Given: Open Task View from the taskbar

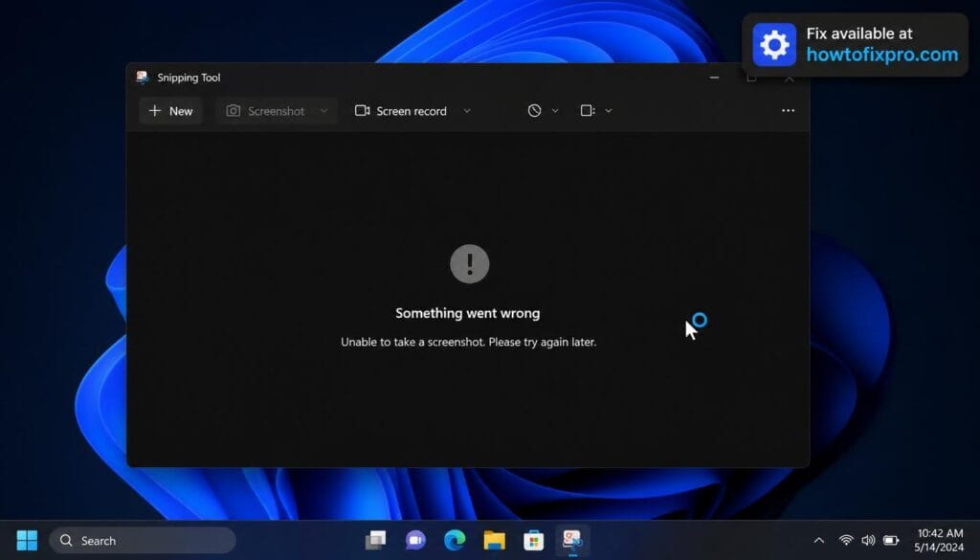Looking at the screenshot, I should pos(375,540).
